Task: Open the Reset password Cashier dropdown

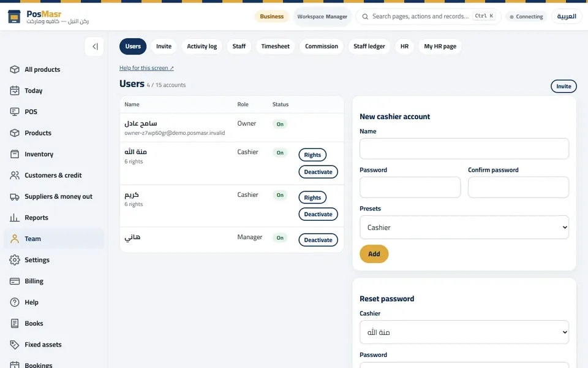Action: click(x=464, y=332)
